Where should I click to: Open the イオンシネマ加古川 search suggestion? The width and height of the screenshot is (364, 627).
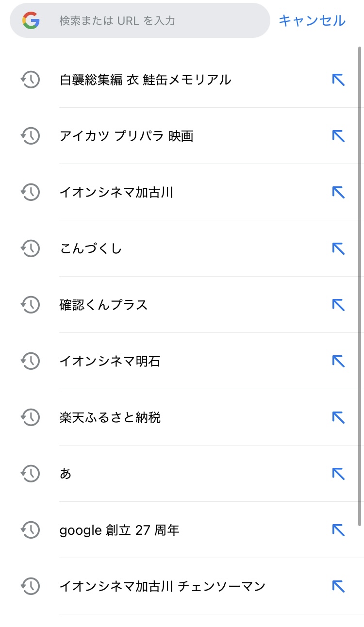pos(116,192)
